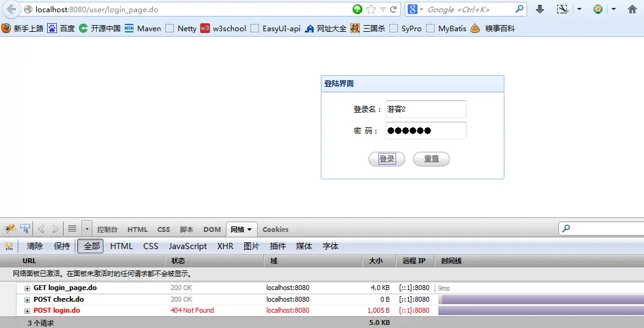
Task: Click the 登录名 username input field
Action: (x=426, y=109)
